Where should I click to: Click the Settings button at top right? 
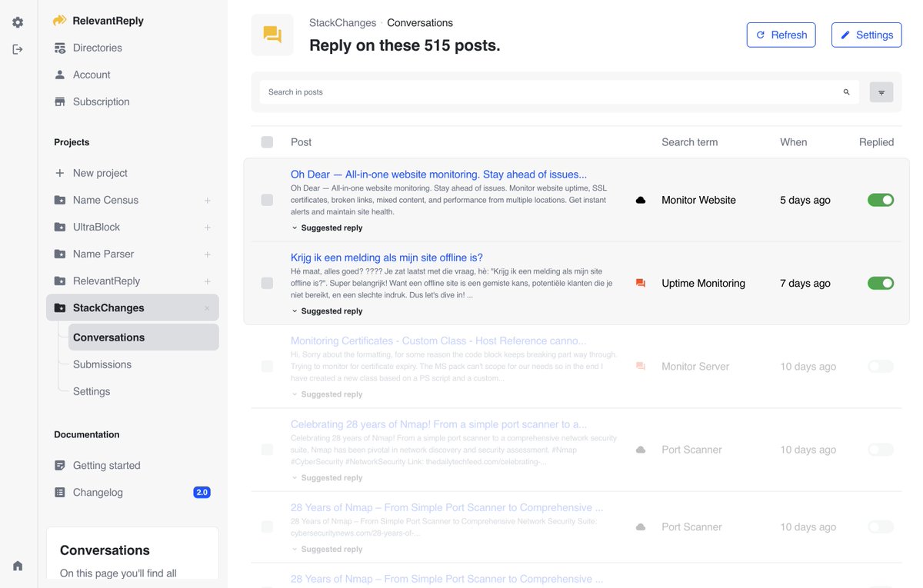[x=866, y=35]
